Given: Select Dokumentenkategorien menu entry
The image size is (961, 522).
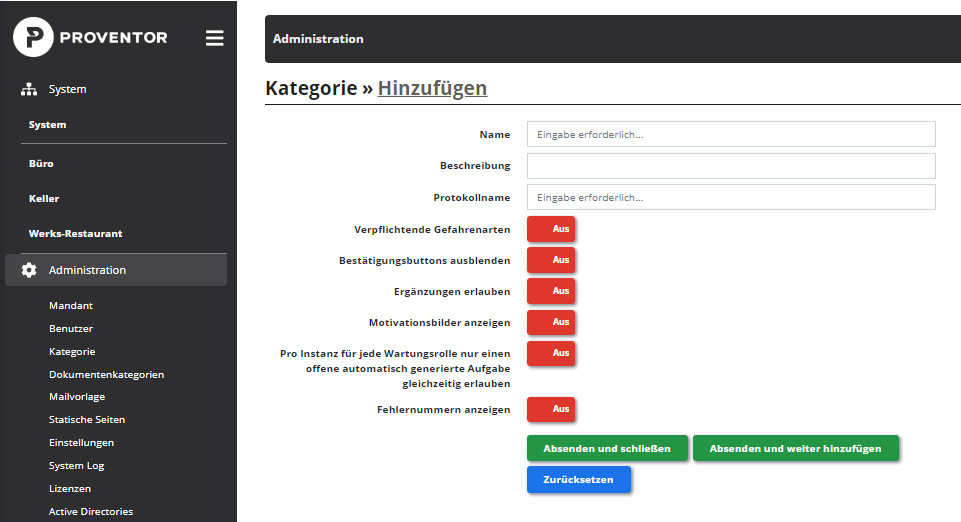Looking at the screenshot, I should [107, 374].
